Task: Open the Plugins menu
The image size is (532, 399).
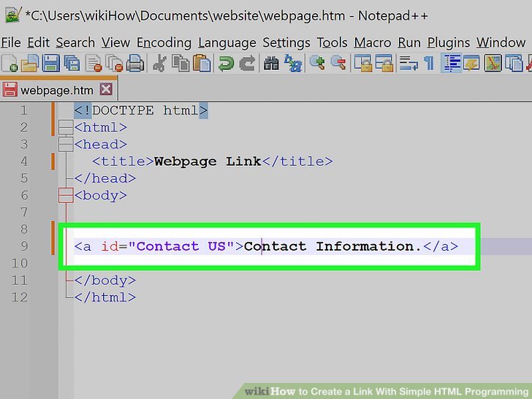Action: pyautogui.click(x=449, y=42)
